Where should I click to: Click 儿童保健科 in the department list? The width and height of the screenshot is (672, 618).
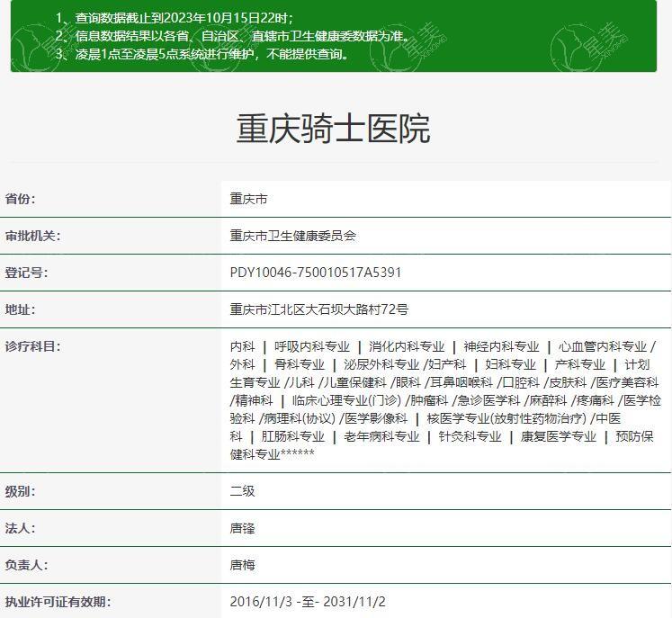pos(355,382)
